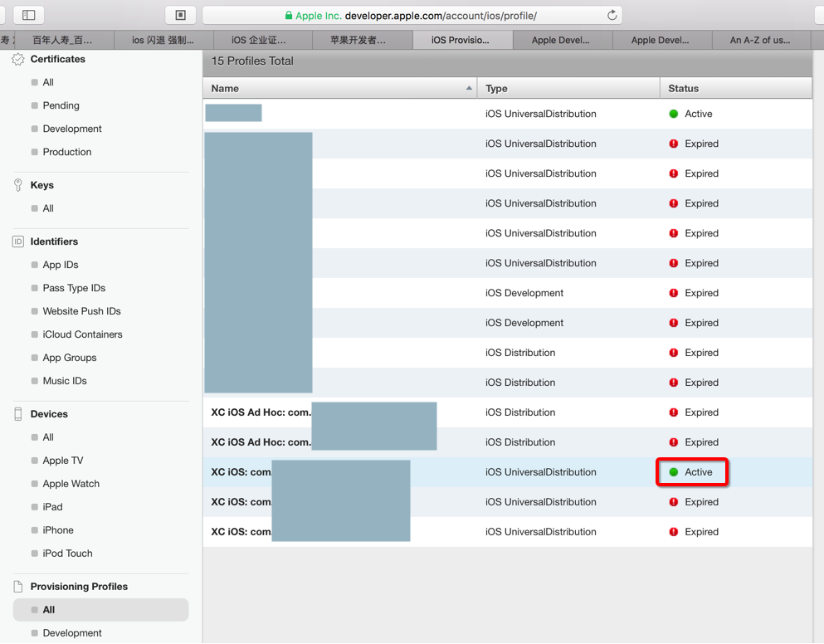Click the Certificates seal icon
The height and width of the screenshot is (644, 824).
click(18, 60)
